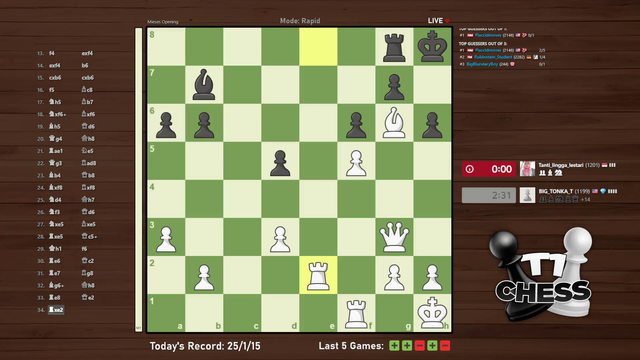The width and height of the screenshot is (640, 360).
Task: Jump to white's move 13 f4
Action: [51, 53]
